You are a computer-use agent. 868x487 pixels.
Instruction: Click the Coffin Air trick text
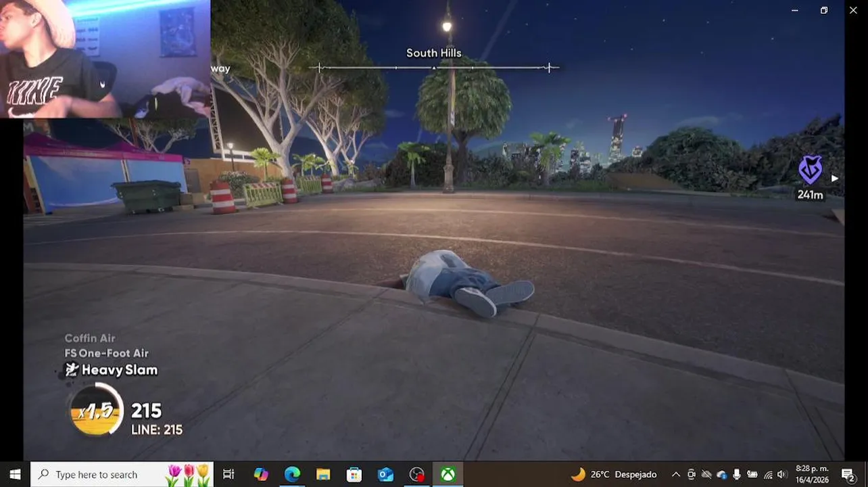[90, 338]
